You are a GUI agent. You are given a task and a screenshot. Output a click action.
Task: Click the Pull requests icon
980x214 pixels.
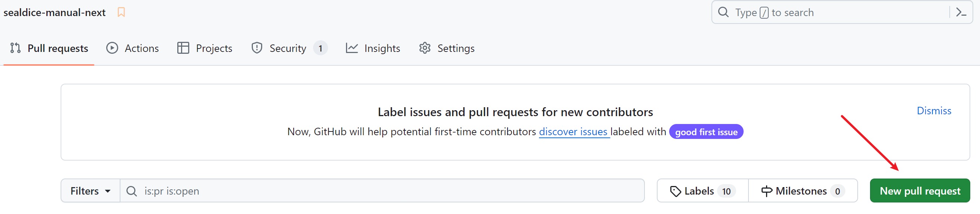[15, 48]
